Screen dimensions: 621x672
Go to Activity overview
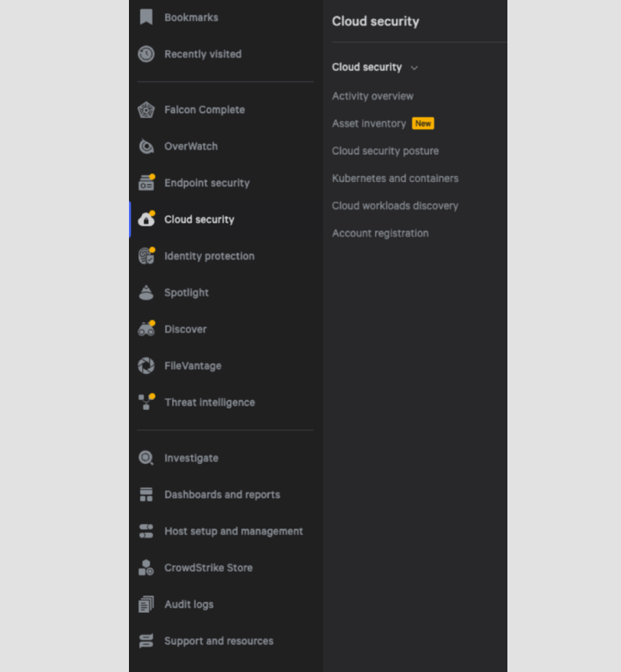[x=372, y=96]
